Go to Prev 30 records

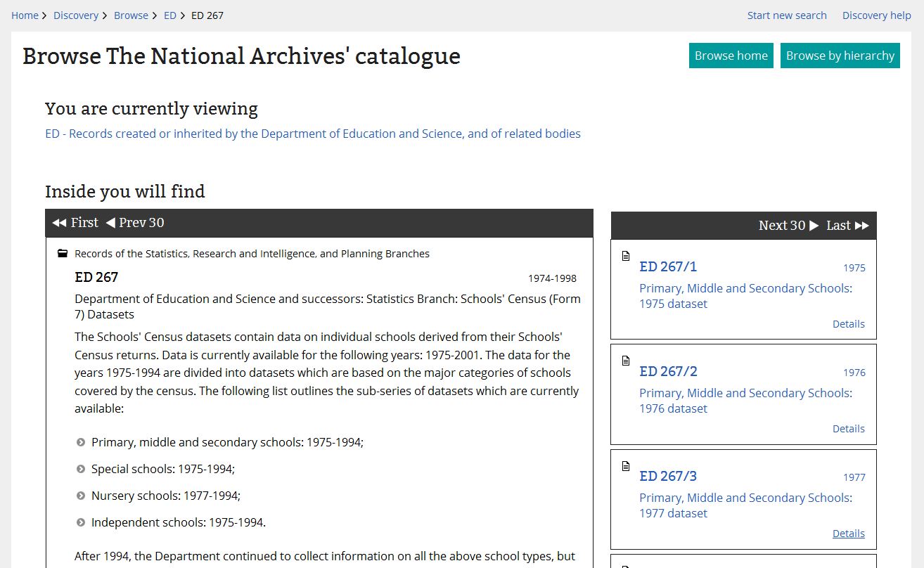[135, 223]
